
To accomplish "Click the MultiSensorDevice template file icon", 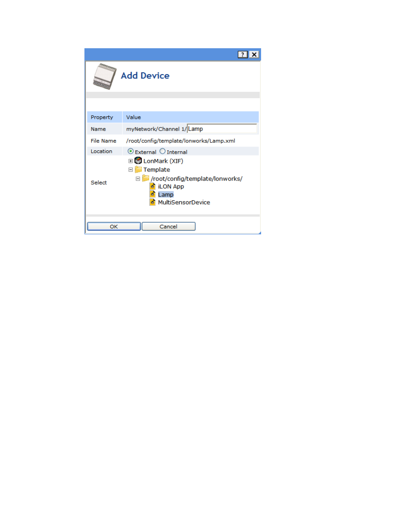I will point(153,202).
